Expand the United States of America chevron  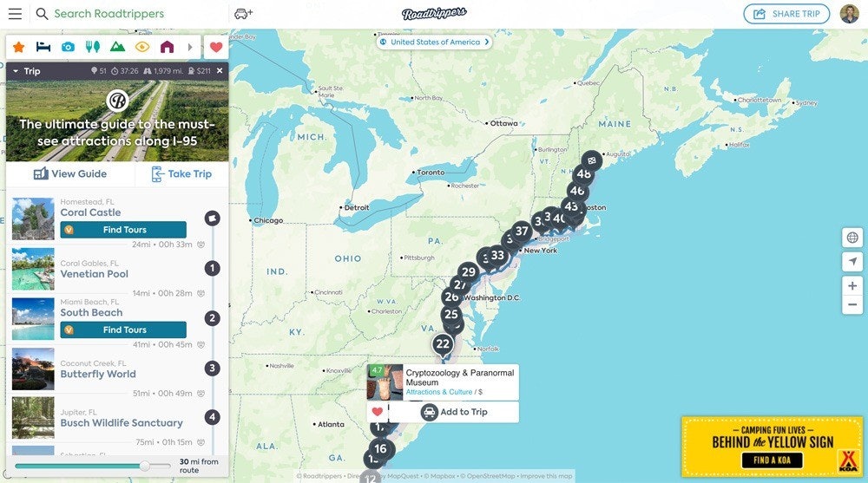(487, 42)
